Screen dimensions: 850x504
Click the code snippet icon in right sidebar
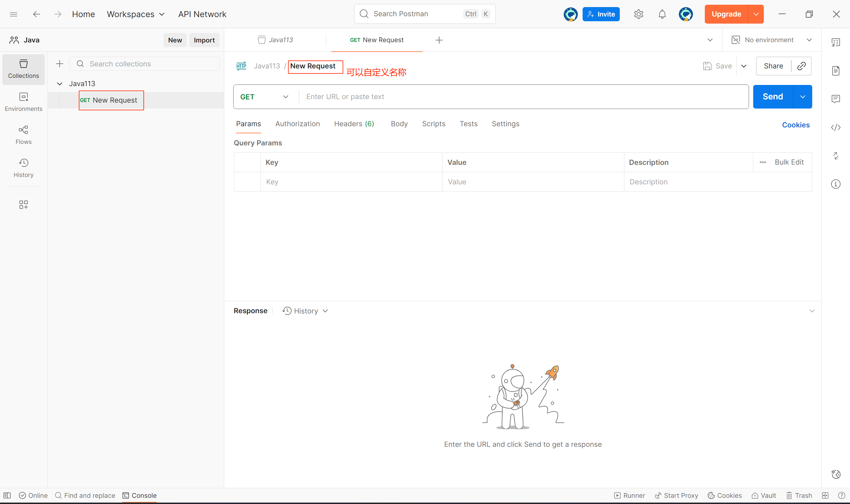(x=835, y=127)
